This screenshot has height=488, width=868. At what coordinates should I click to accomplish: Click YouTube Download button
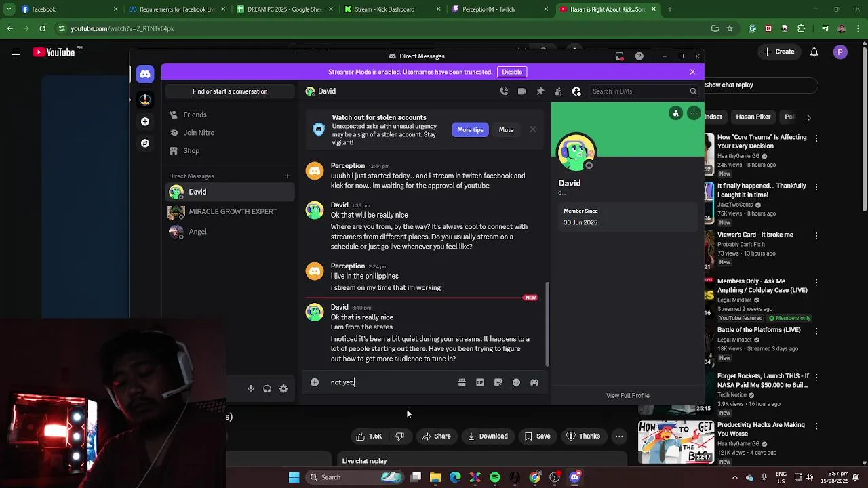coord(487,436)
